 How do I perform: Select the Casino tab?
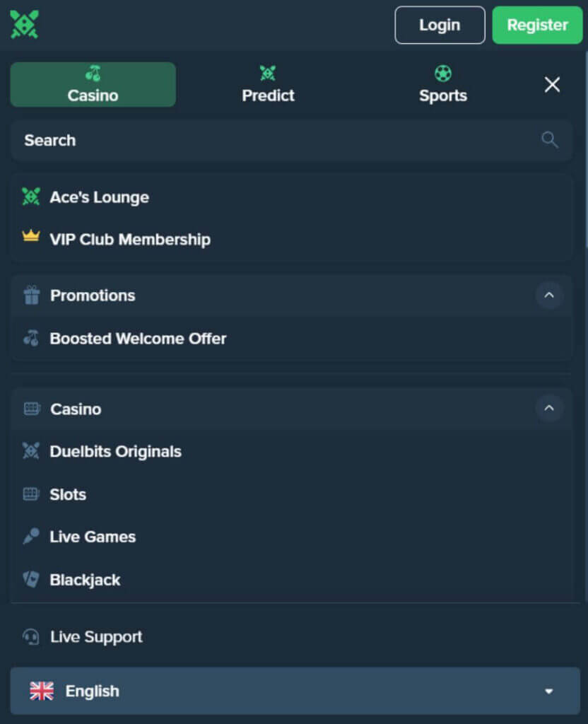93,85
